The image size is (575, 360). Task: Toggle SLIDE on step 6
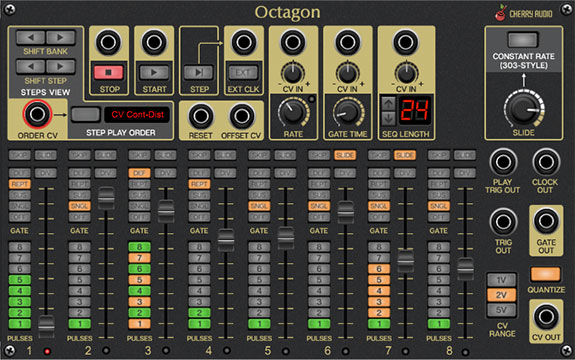tap(345, 155)
